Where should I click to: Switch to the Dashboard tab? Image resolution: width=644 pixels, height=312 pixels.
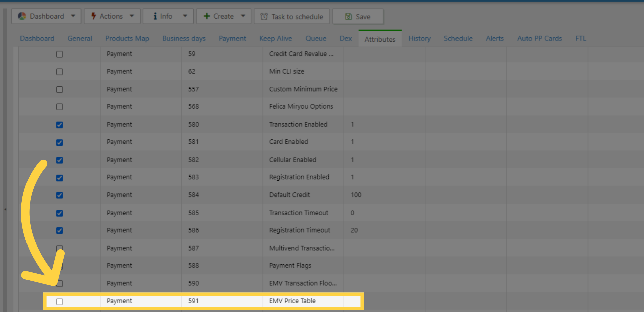(37, 38)
